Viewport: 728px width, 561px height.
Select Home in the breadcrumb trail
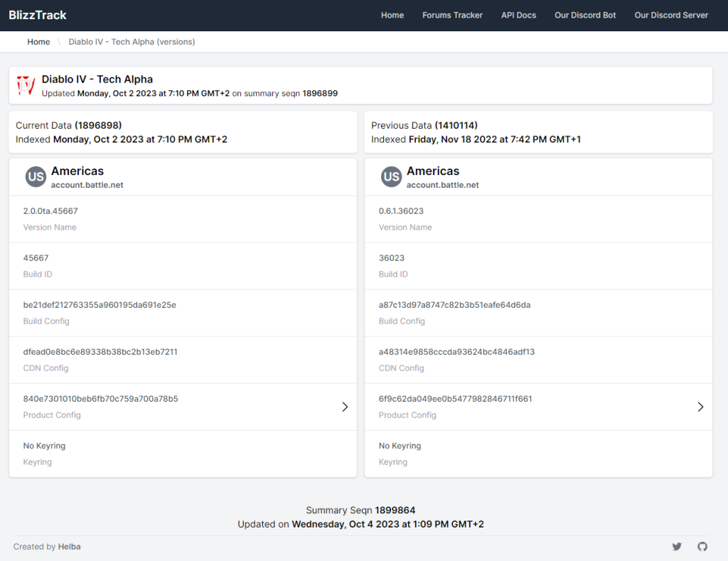point(38,42)
